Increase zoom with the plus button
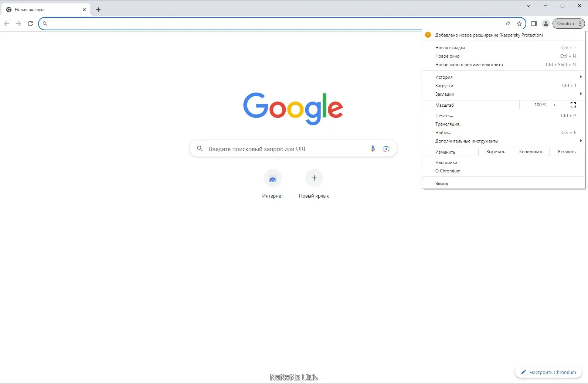 tap(554, 105)
